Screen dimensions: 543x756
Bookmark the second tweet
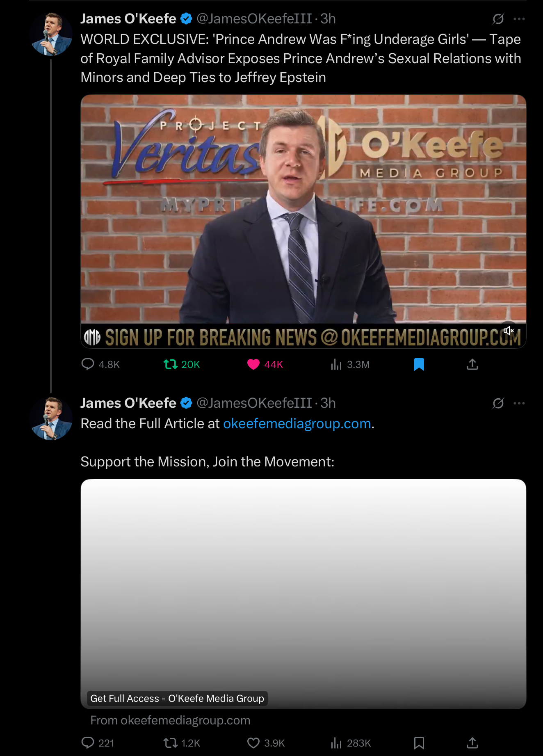419,743
